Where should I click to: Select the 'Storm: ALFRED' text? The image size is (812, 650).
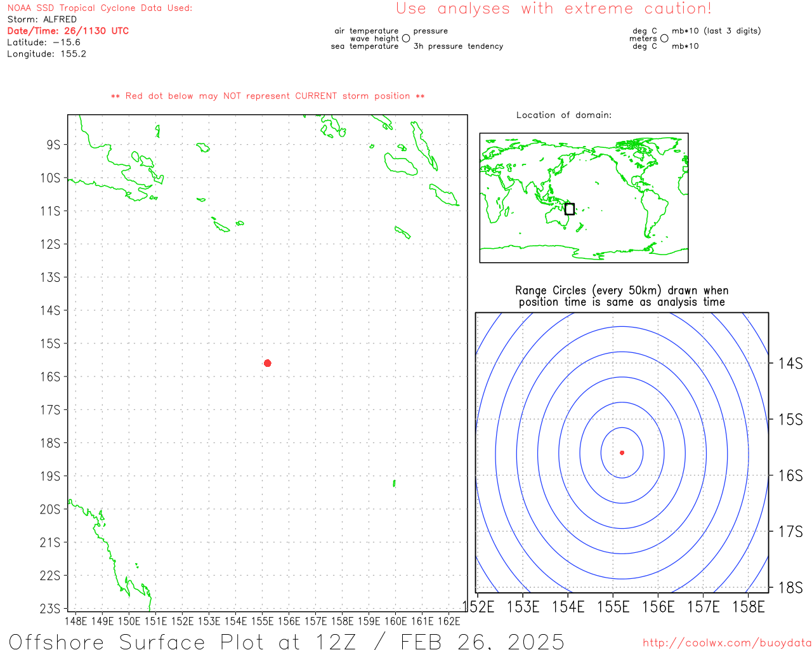tap(42, 20)
